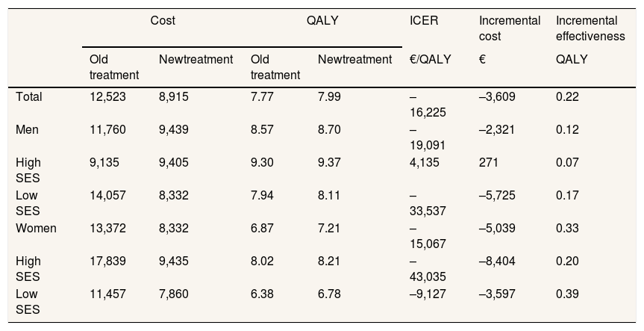
Task: Click the 0.22 incremental effectiveness value
Action: pyautogui.click(x=568, y=97)
